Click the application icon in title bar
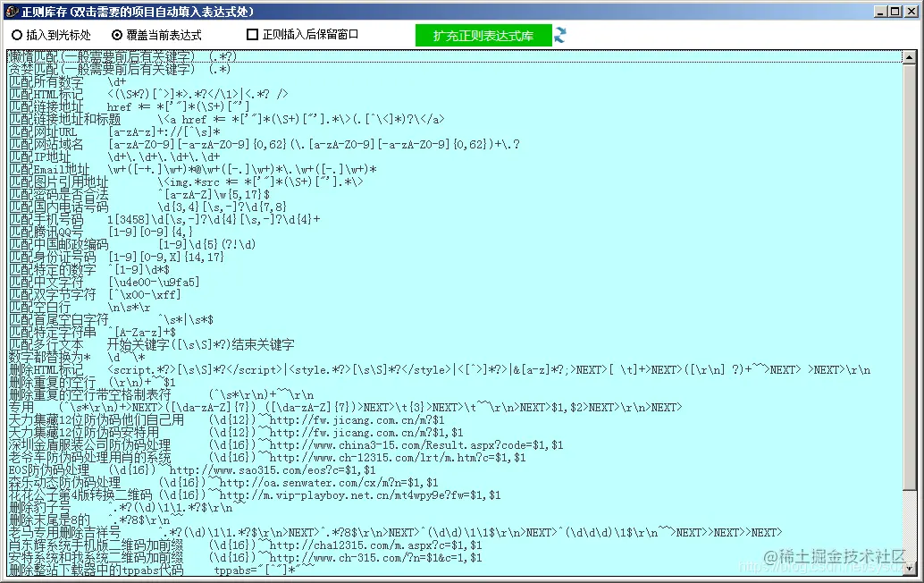This screenshot has width=924, height=583. pyautogui.click(x=12, y=12)
